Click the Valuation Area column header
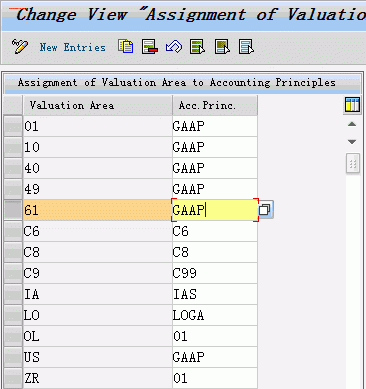This screenshot has height=389, width=366. pos(98,105)
